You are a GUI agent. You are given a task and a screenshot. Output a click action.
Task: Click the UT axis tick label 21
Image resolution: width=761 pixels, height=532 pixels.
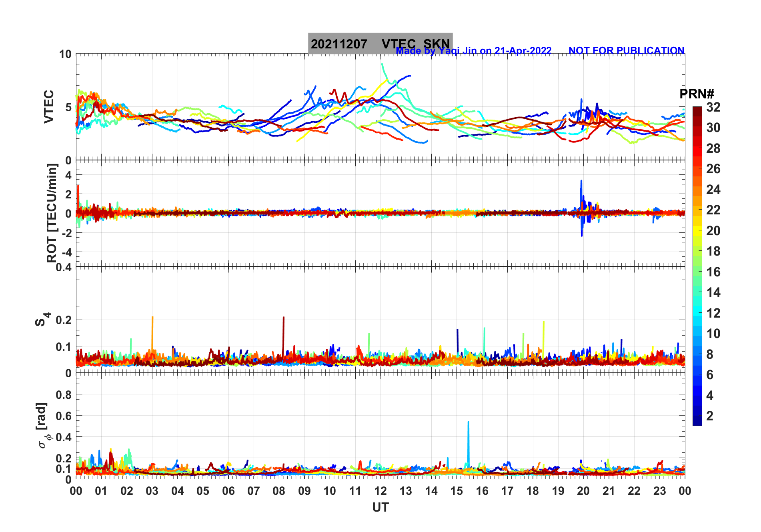pyautogui.click(x=609, y=491)
